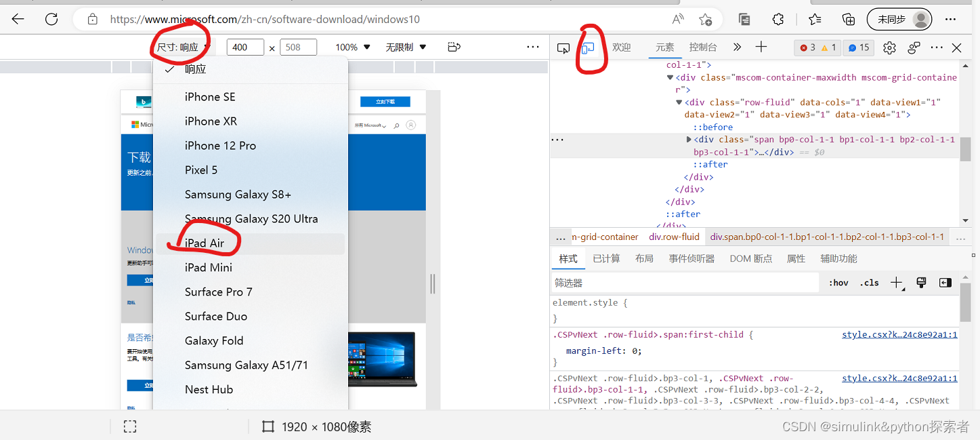
Task: Activate the inspect element picker tool
Action: (x=563, y=47)
